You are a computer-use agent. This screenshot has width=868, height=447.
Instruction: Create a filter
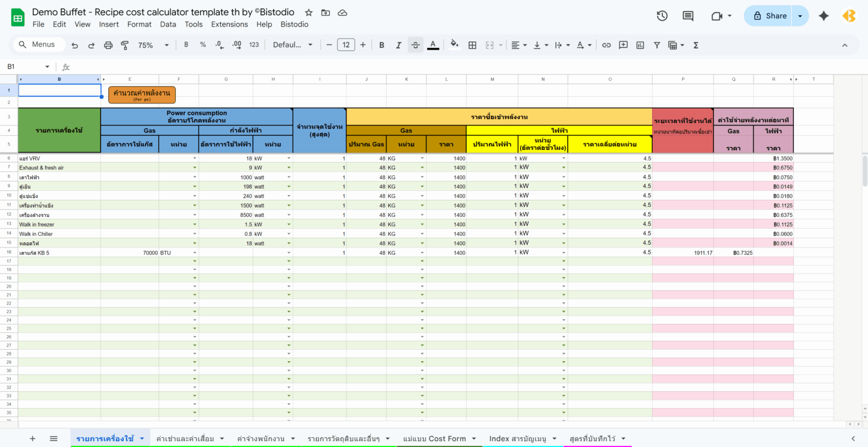(657, 45)
